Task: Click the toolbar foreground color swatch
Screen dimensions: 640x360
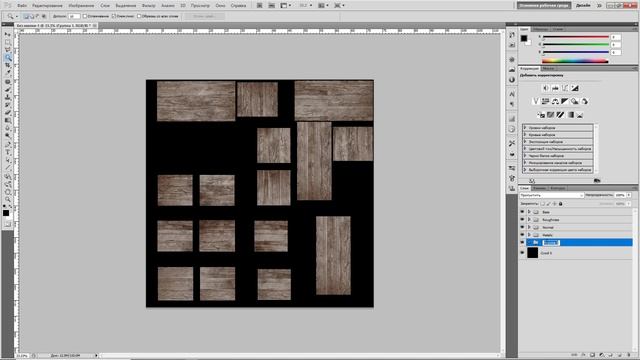Action: click(x=6, y=213)
